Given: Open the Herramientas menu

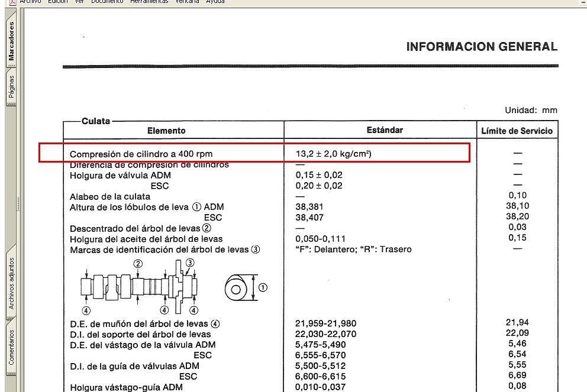Looking at the screenshot, I should coord(149,2).
